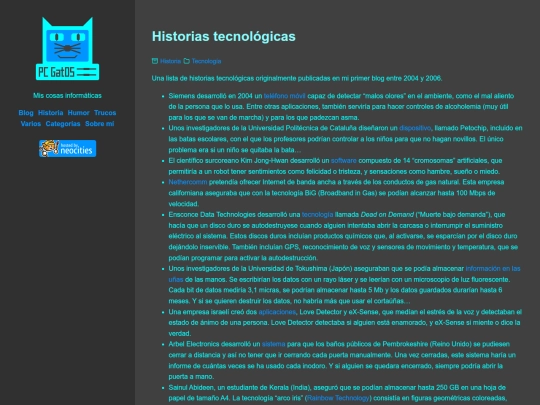Screen dimensions: 540x405
Task: Follow the 'Rainbow Technology' link
Action: 338,398
